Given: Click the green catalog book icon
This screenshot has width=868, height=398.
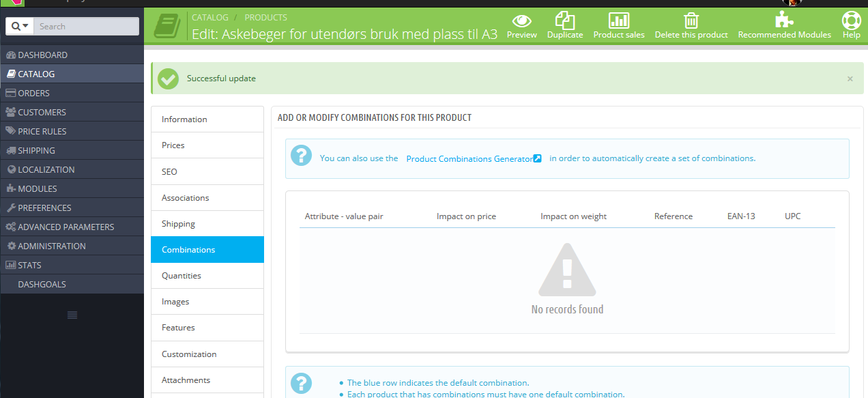Looking at the screenshot, I should click(167, 26).
